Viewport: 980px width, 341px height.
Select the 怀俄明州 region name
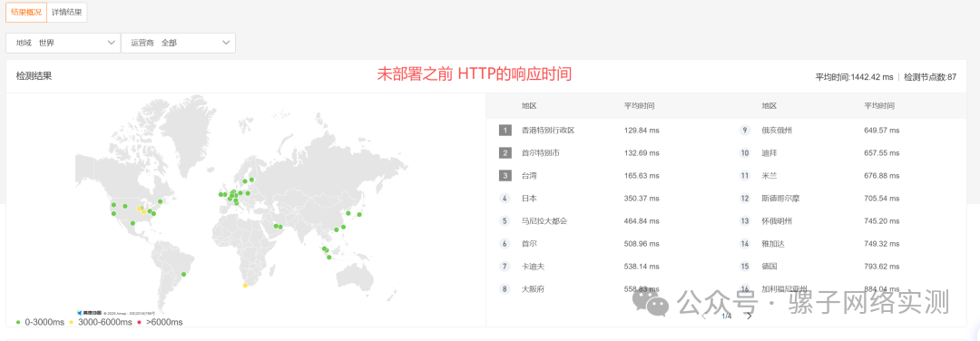click(x=776, y=221)
